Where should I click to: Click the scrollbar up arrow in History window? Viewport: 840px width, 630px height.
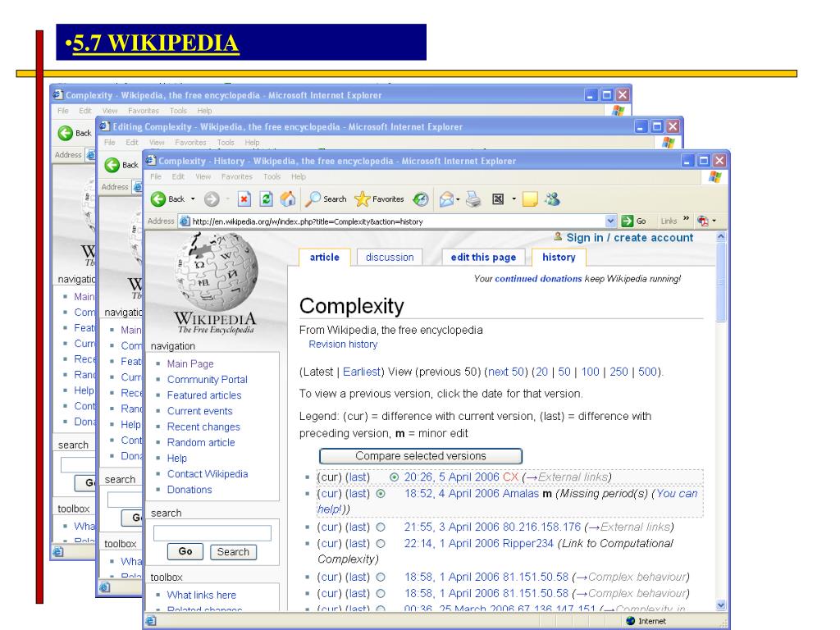(x=721, y=237)
